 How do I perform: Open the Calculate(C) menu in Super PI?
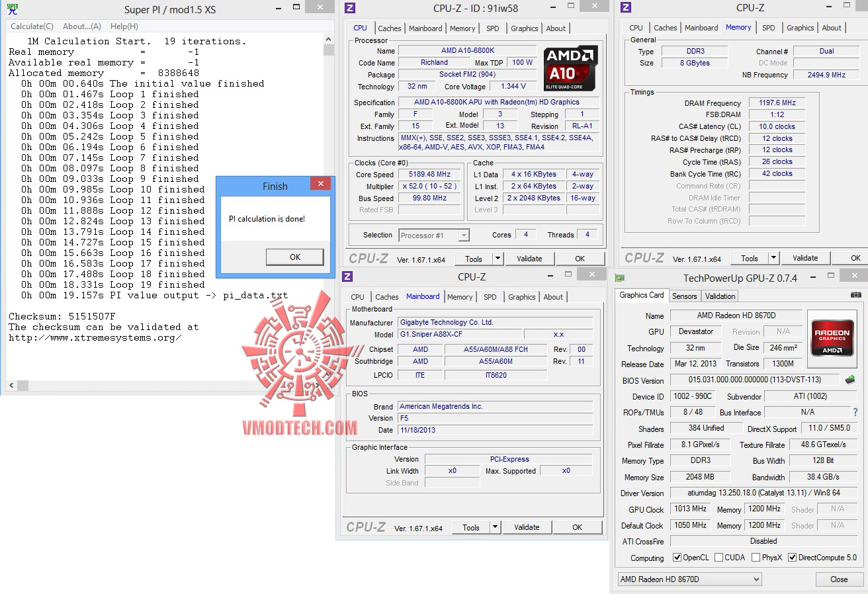tap(32, 26)
